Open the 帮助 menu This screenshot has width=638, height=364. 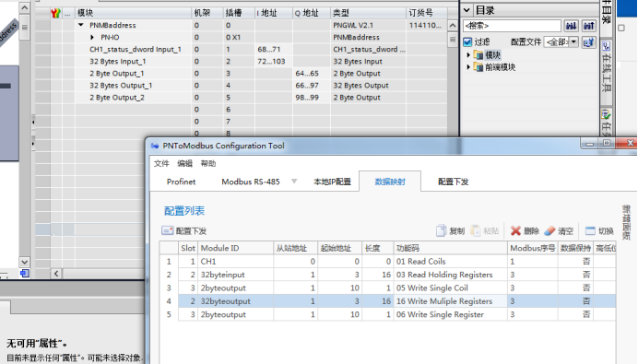point(208,163)
